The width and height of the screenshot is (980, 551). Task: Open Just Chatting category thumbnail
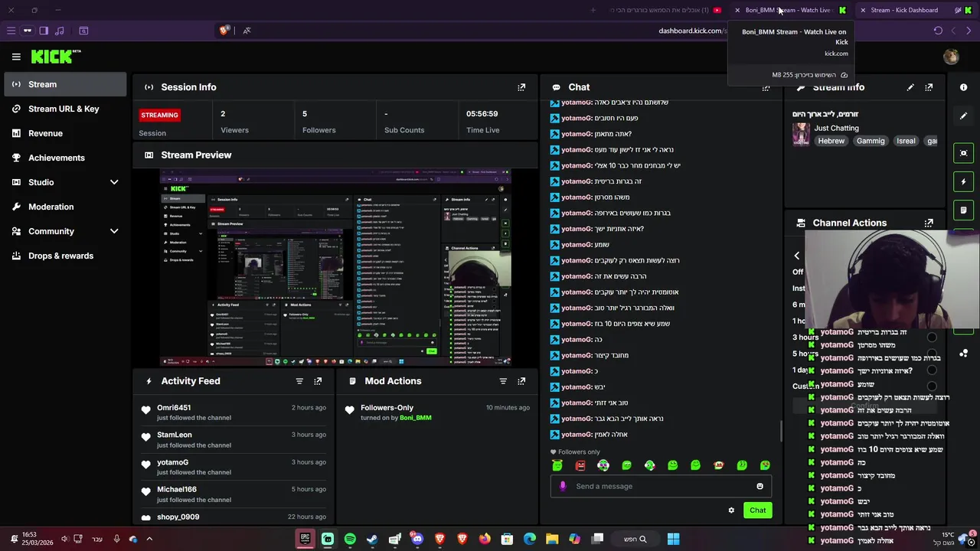click(x=801, y=135)
